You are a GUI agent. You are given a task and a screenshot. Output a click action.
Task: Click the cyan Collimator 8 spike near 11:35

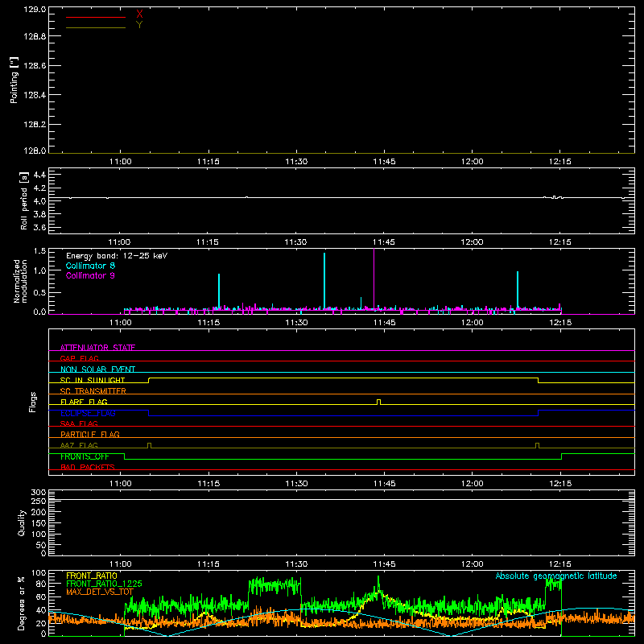click(324, 281)
